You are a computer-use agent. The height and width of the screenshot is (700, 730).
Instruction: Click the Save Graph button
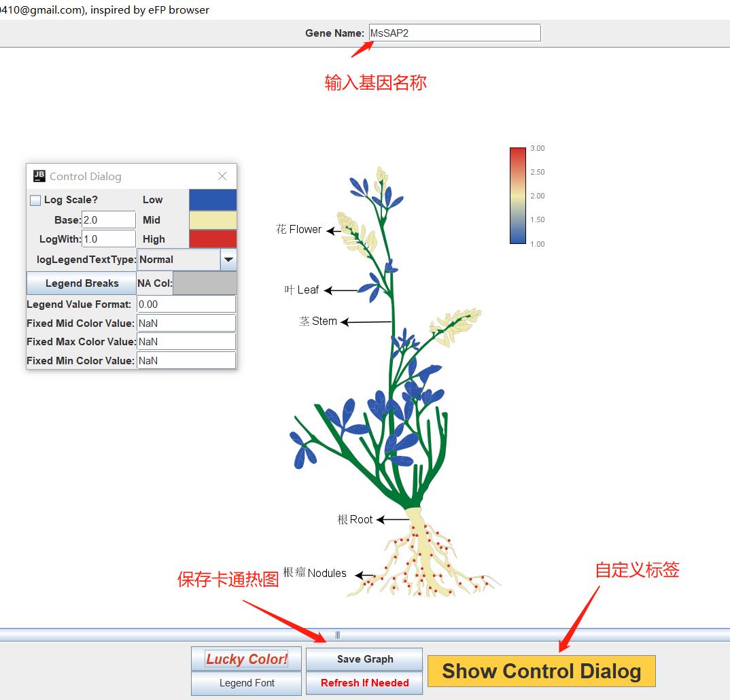[x=364, y=659]
